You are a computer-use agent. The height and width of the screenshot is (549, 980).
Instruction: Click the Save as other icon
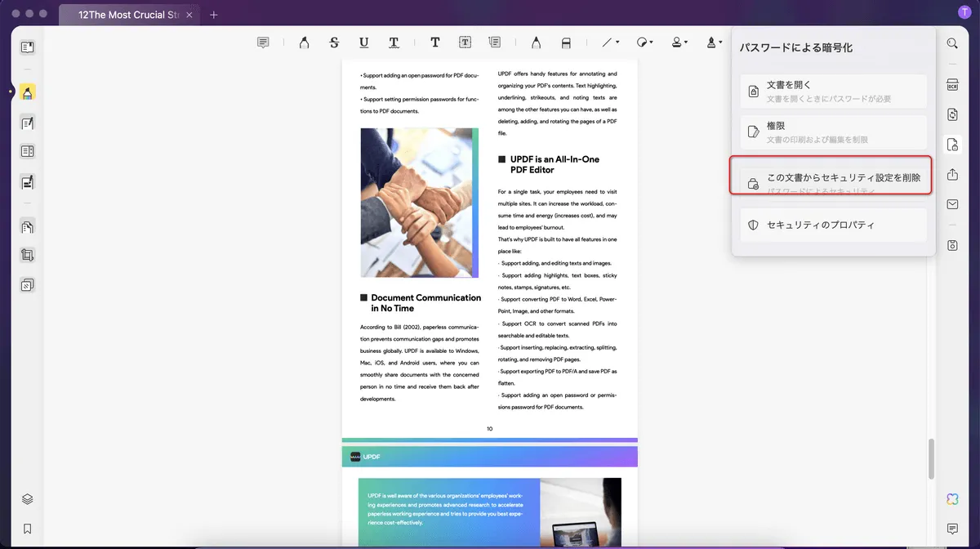point(952,245)
